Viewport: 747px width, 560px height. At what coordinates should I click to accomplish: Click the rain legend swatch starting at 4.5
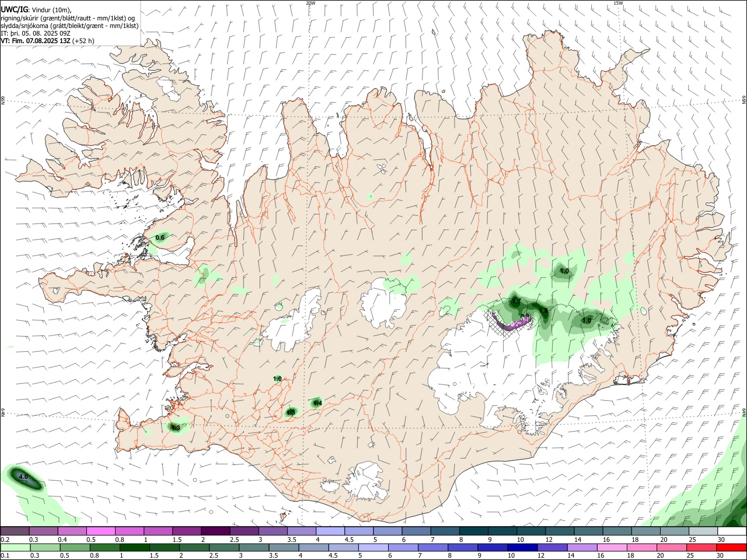pyautogui.click(x=344, y=547)
